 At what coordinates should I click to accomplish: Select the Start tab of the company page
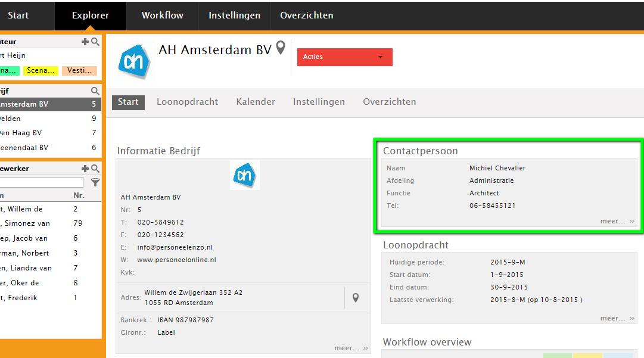[128, 102]
